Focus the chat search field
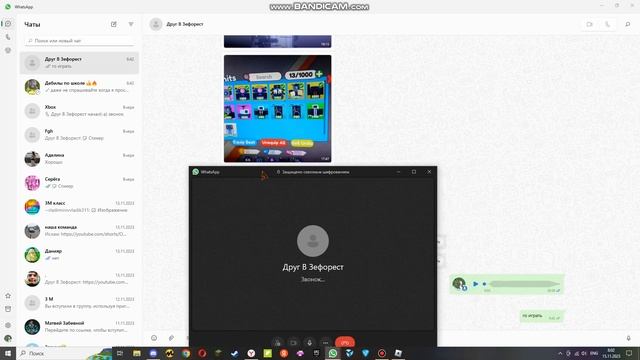 (80, 41)
